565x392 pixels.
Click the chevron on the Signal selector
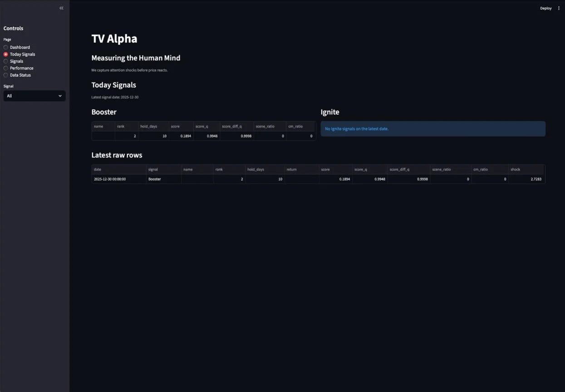click(x=59, y=96)
